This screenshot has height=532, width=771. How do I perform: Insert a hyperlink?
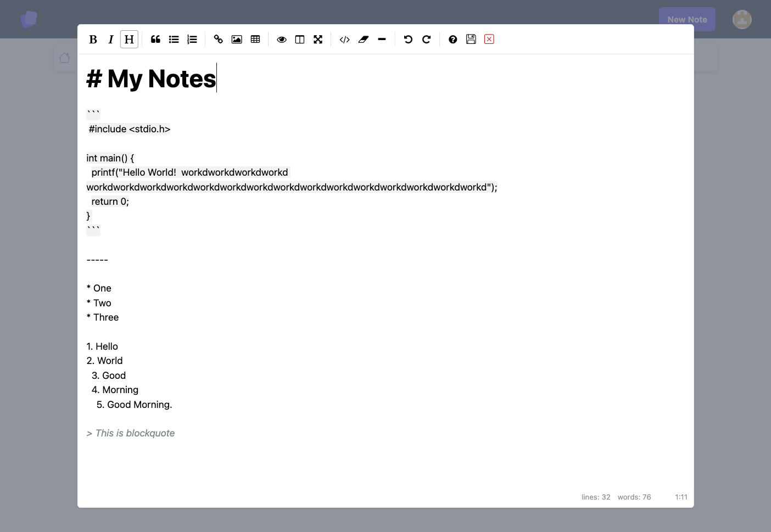(219, 40)
